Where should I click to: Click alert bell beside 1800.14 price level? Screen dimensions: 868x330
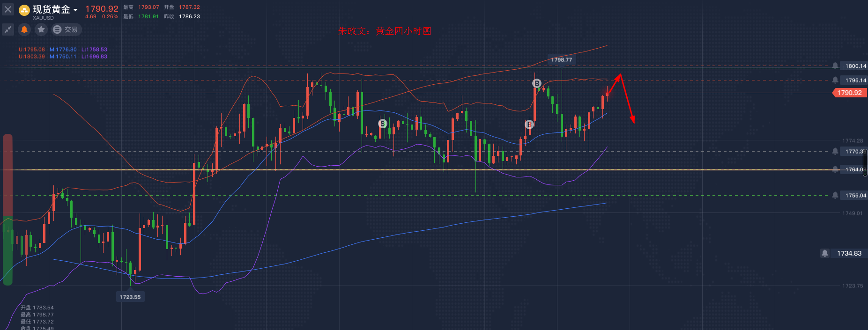(x=835, y=66)
